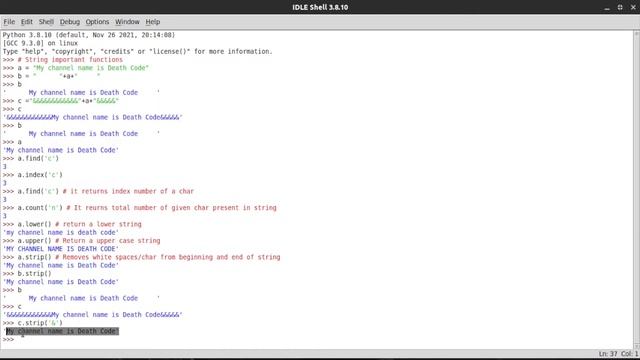Click the 'Ln: 37' status bar indicator

coord(608,354)
